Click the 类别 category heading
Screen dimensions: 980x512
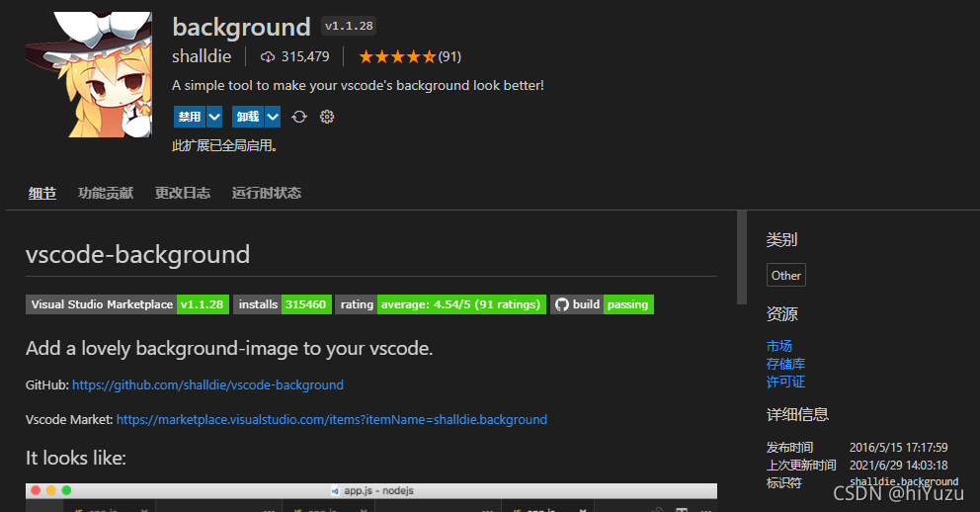(x=781, y=239)
